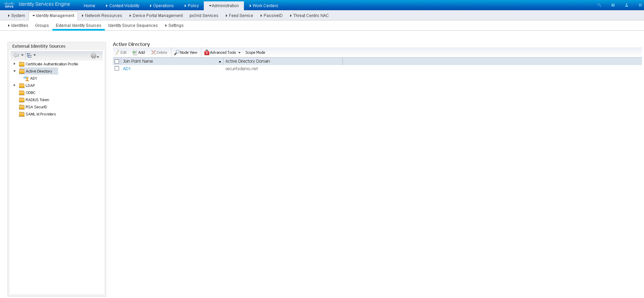Click the back arrow icon in the sources panel
The width and height of the screenshot is (644, 298).
point(16,55)
